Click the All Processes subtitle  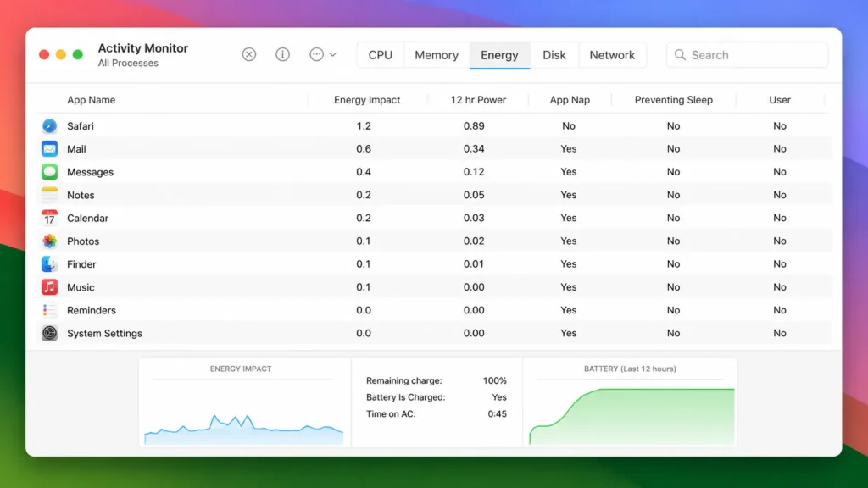tap(128, 63)
